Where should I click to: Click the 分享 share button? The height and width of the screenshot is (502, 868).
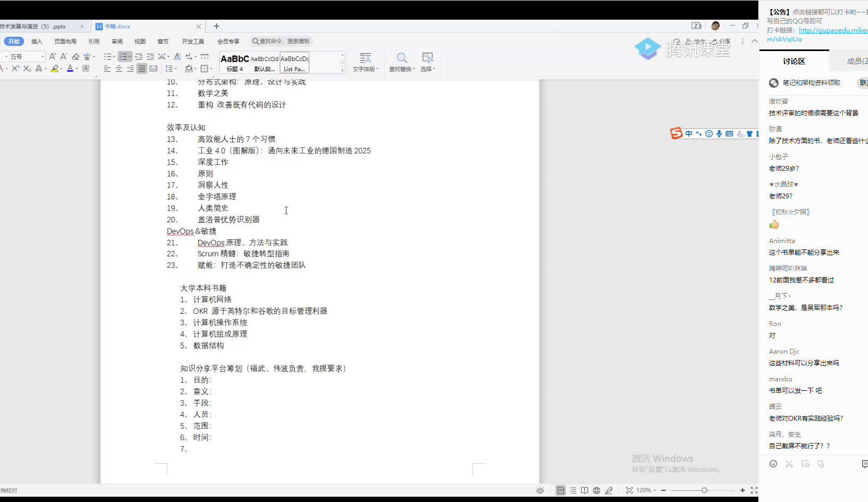coord(722,41)
